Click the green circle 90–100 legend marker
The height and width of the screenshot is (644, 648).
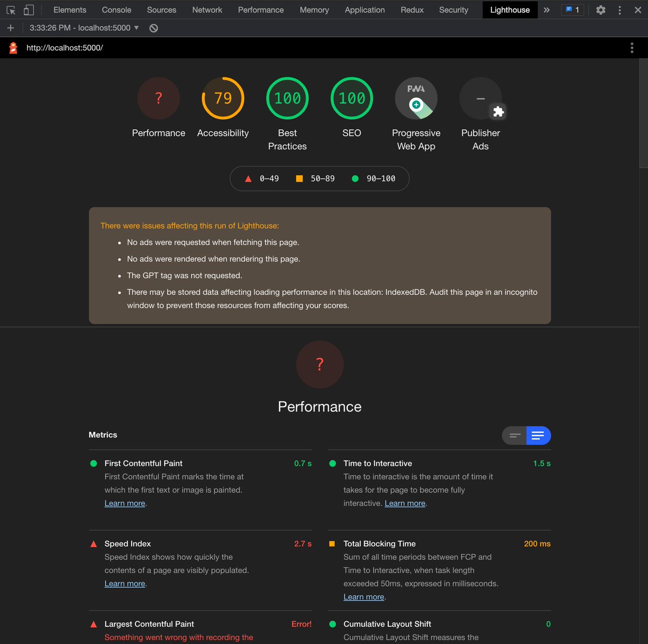pyautogui.click(x=355, y=179)
